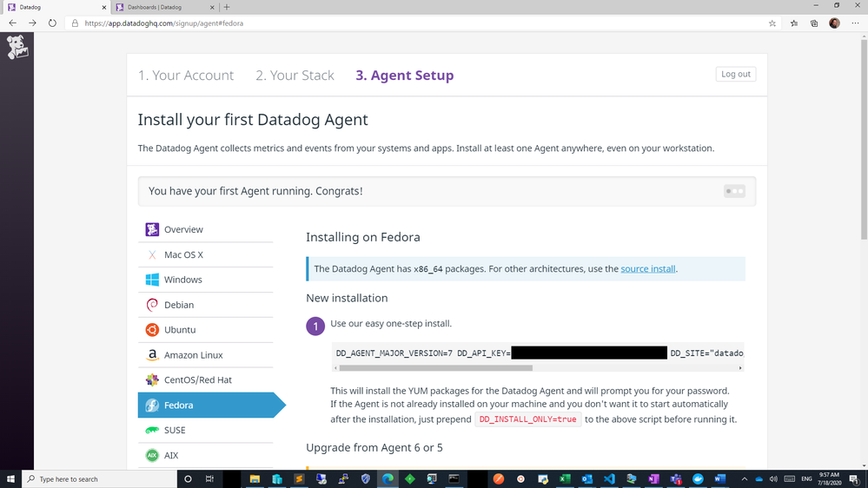This screenshot has width=868, height=488.
Task: Click the taskbar search box
Action: [100, 479]
